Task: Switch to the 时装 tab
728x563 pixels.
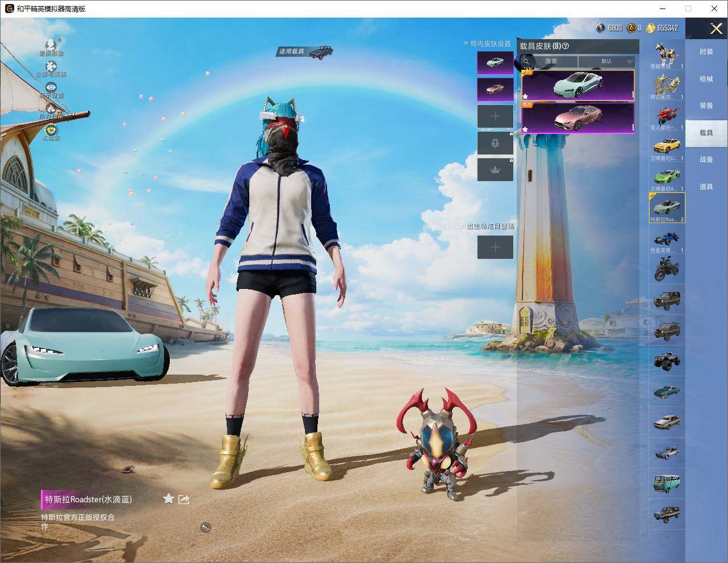Action: pos(706,52)
